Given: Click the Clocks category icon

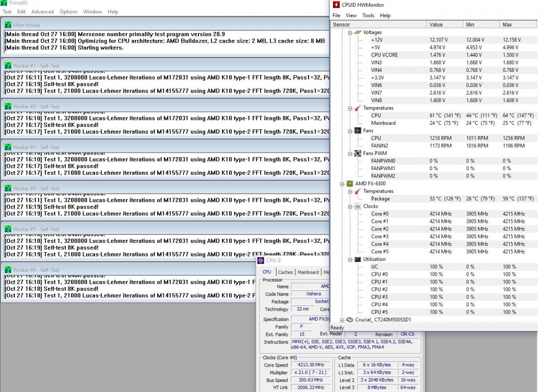Looking at the screenshot, I should (357, 206).
